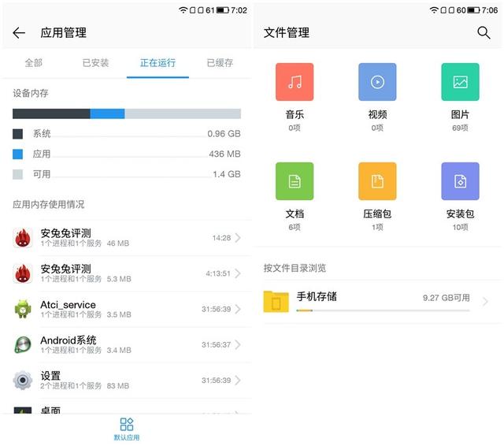The height and width of the screenshot is (446, 504).
Task: Open the 文档 documents category
Action: (x=295, y=182)
